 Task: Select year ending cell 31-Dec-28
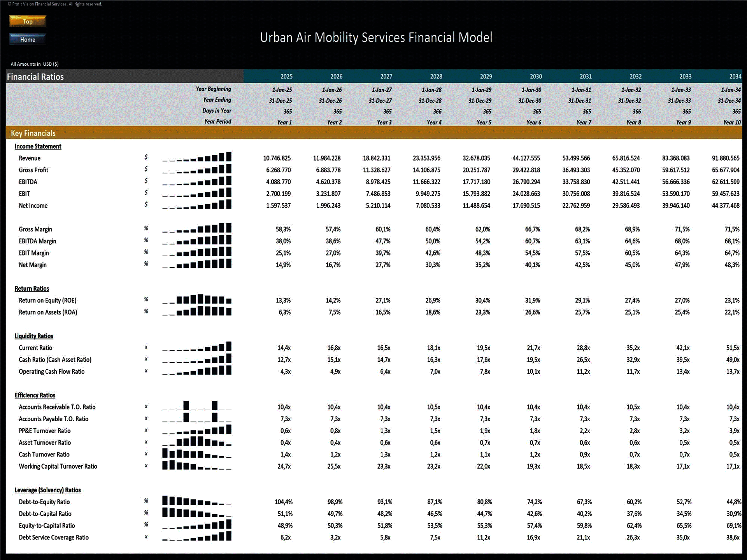pyautogui.click(x=430, y=101)
